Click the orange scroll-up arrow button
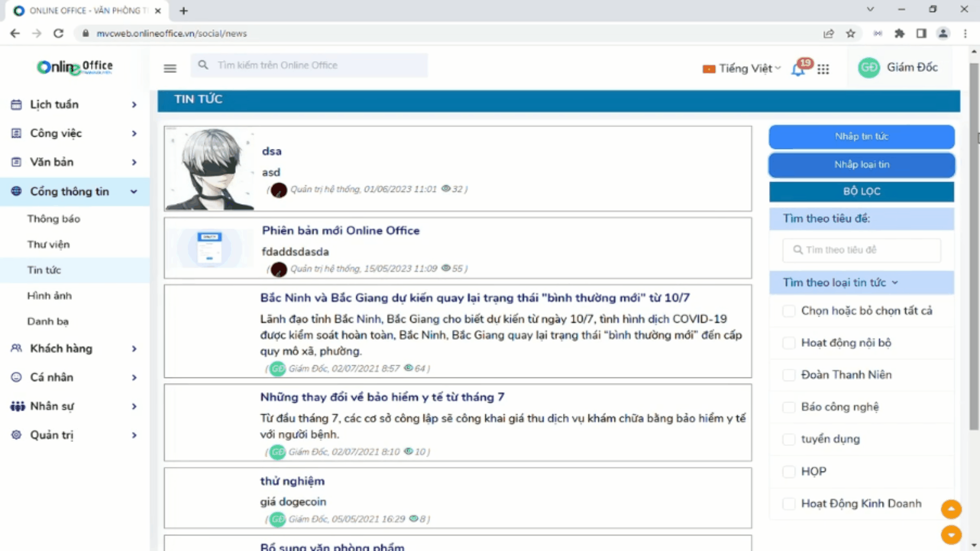Viewport: 980px width, 551px height. pyautogui.click(x=951, y=509)
